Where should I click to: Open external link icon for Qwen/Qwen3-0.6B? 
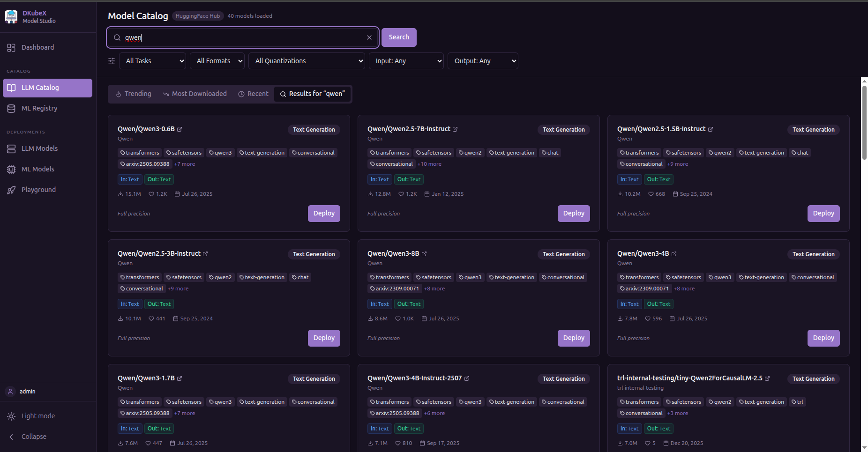[x=180, y=129]
